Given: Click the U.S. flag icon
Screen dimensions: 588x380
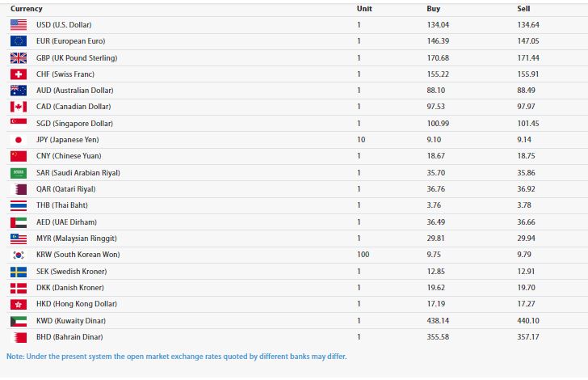Looking at the screenshot, I should pos(19,25).
